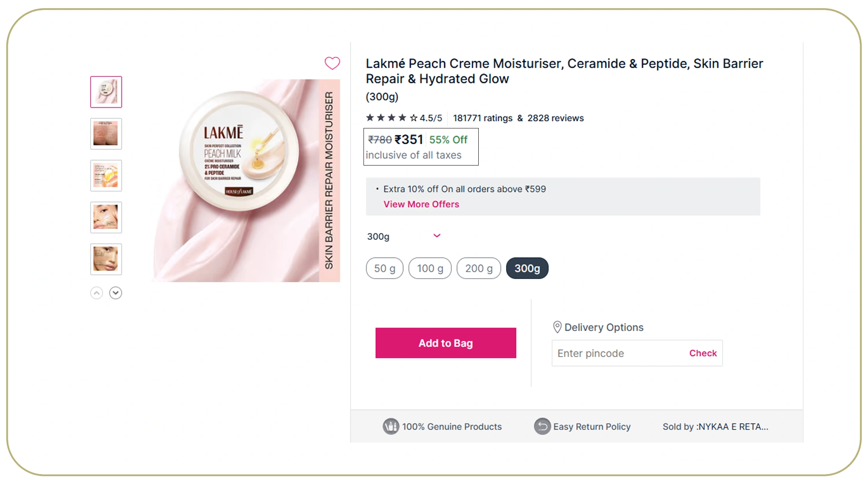The height and width of the screenshot is (484, 868).
Task: Click the half-filled fifth rating star
Action: point(414,117)
